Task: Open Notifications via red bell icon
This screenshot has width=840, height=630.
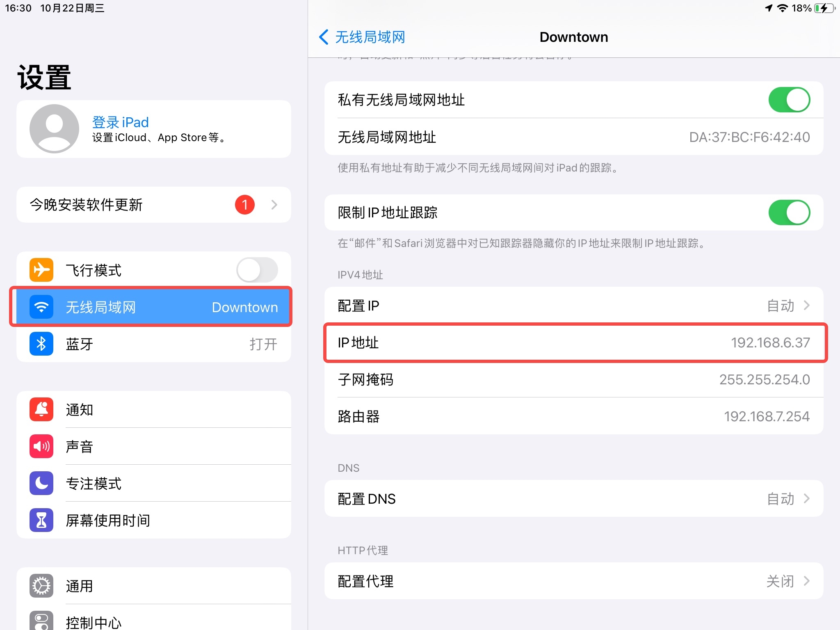Action: click(x=41, y=409)
